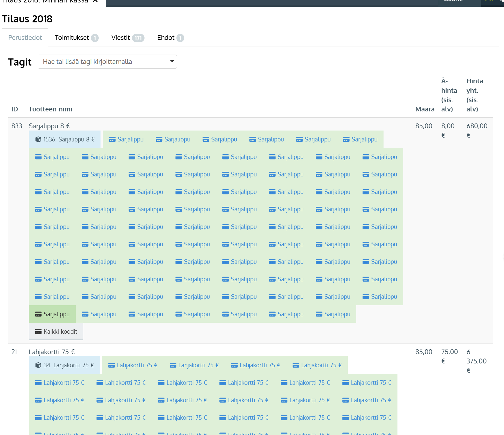Open the Viestit tab

point(128,38)
